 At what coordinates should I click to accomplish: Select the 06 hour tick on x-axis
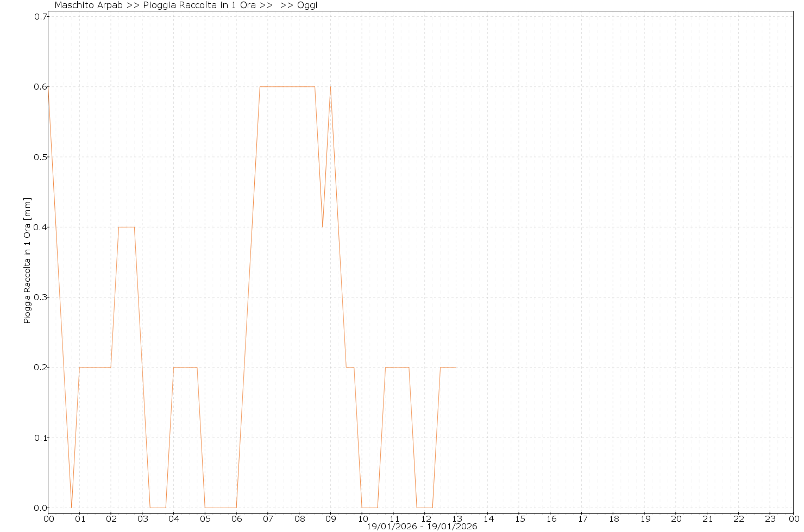(236, 519)
